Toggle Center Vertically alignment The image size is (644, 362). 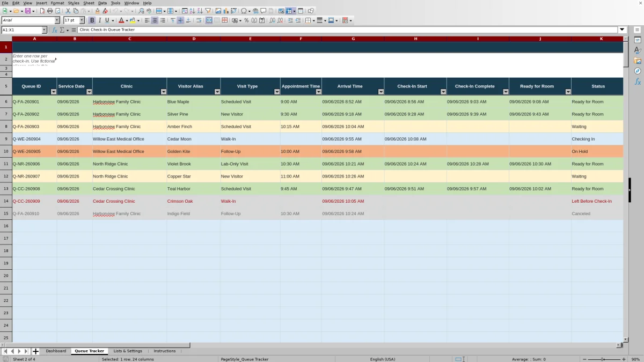180,20
